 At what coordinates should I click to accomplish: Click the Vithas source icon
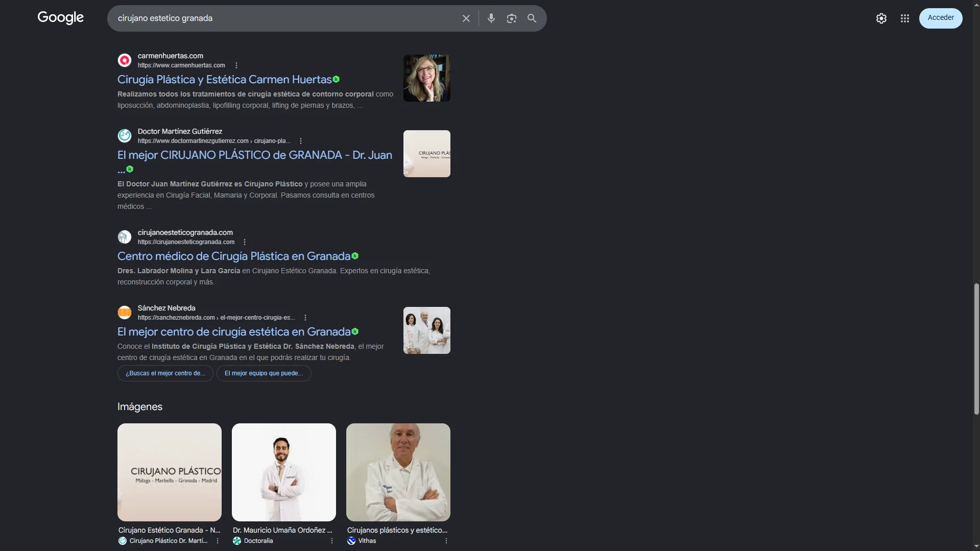[351, 541]
